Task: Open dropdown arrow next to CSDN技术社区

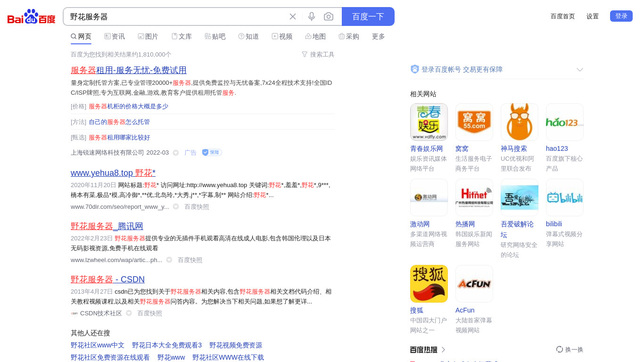Action: point(129,313)
